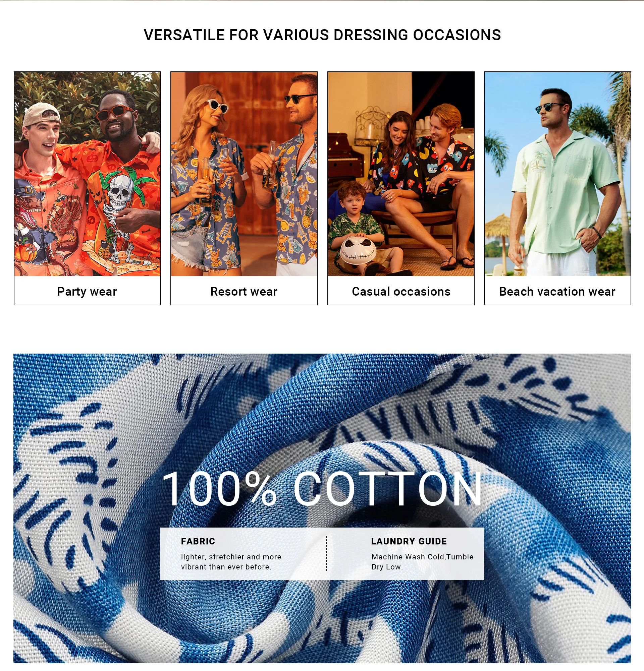Select the LAUNDRY GUIDE heading
This screenshot has height=671, width=644.
click(409, 541)
